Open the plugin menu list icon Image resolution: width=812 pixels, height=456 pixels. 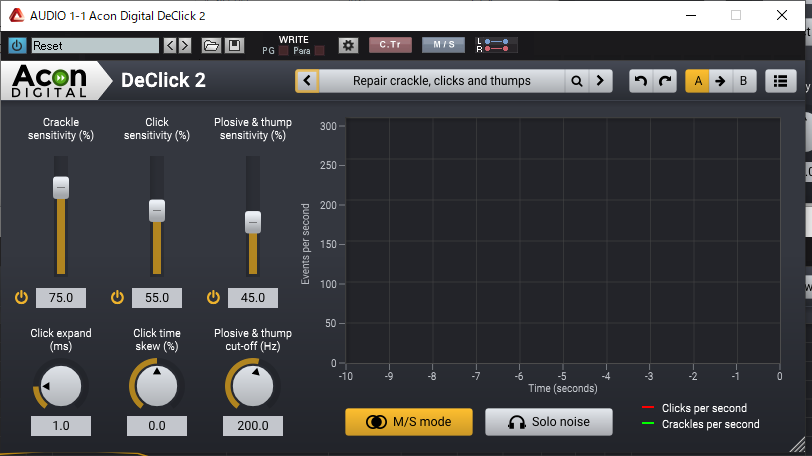click(x=780, y=81)
